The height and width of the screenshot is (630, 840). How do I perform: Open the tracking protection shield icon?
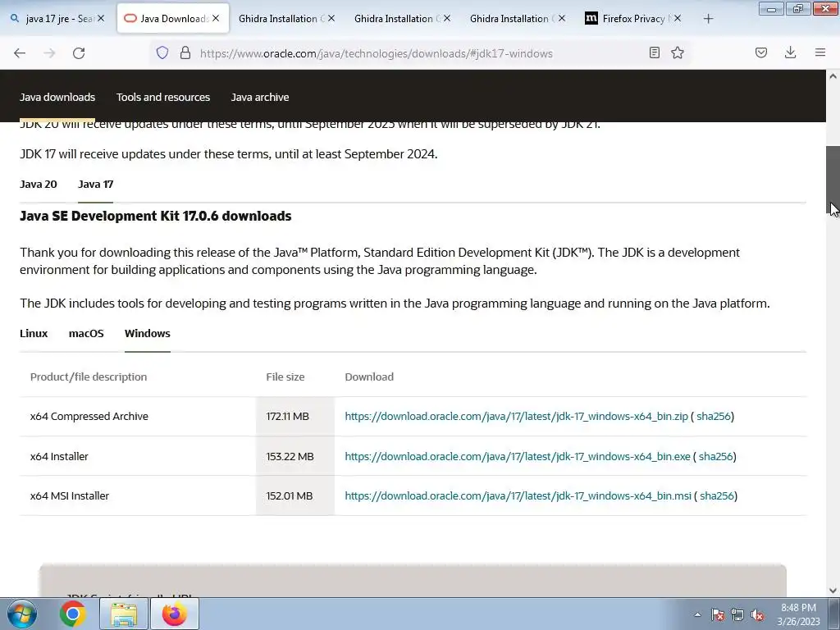tap(162, 52)
